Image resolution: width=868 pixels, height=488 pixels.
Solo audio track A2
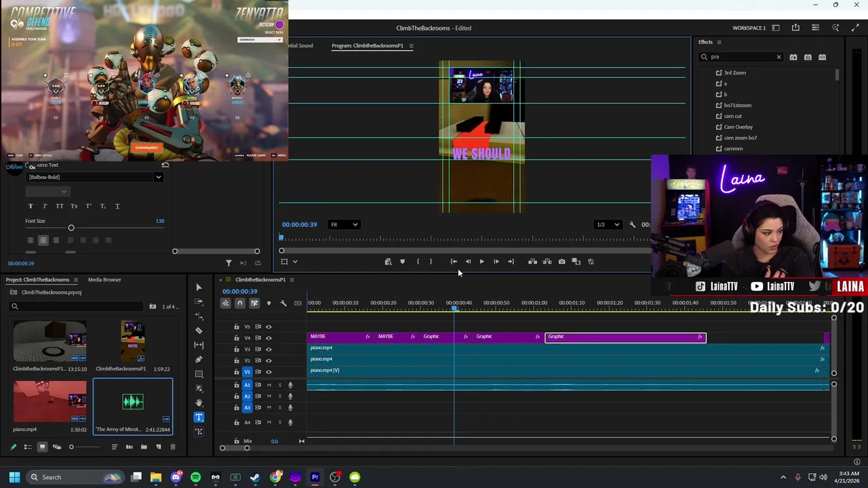279,396
